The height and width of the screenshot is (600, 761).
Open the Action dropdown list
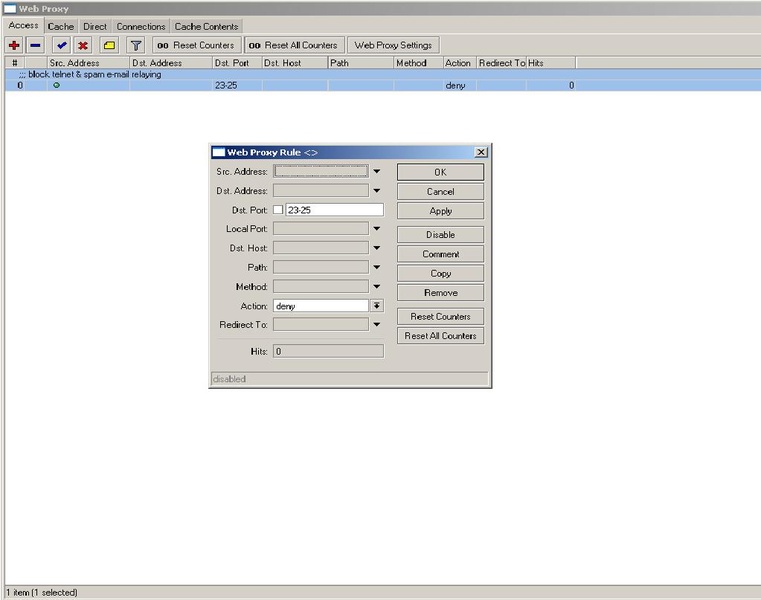point(377,306)
